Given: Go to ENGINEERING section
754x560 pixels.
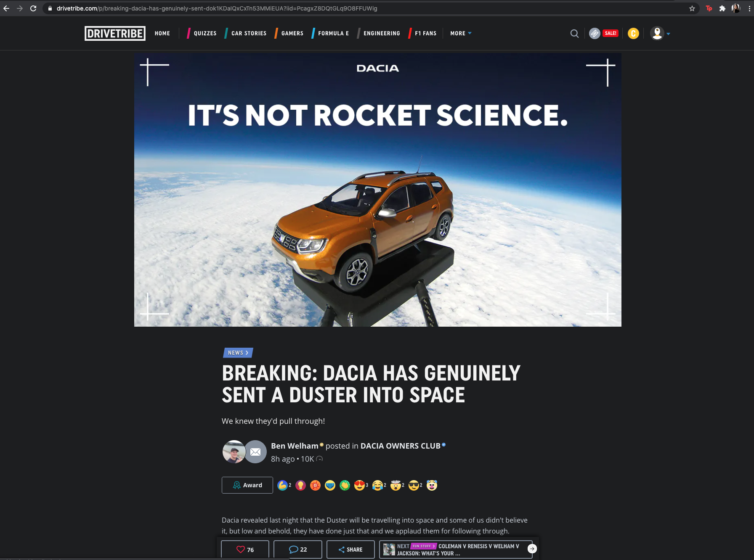Looking at the screenshot, I should pos(382,33).
